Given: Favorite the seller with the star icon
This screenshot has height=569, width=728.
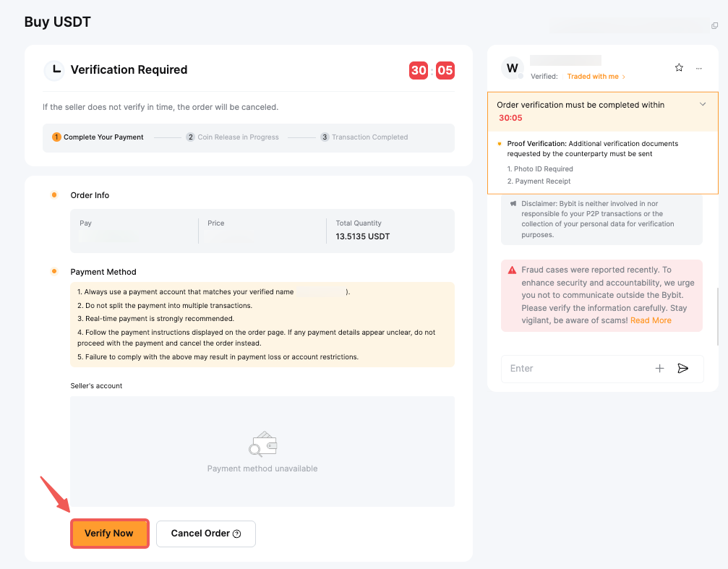Looking at the screenshot, I should [x=679, y=68].
